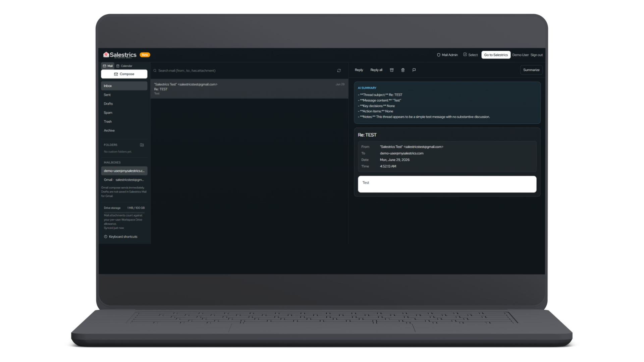This screenshot has height=362, width=644.
Task: Click the Jun 29 date in mail list
Action: pos(340,84)
